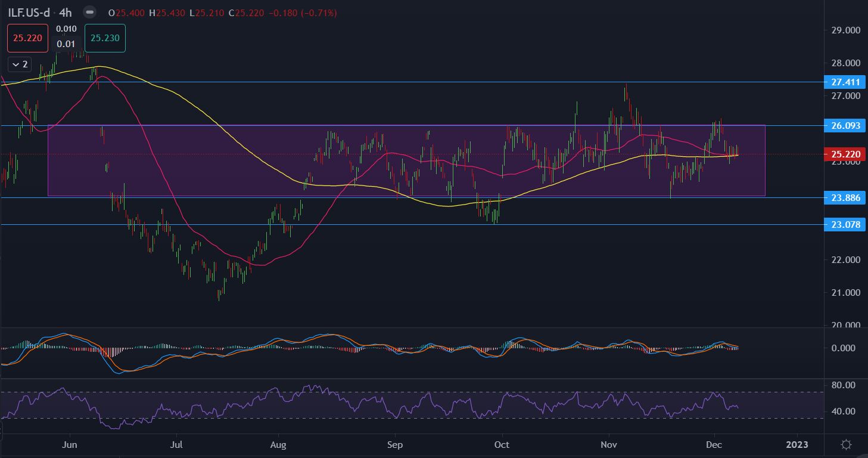Click the red sell price 25.220 button

[x=27, y=38]
